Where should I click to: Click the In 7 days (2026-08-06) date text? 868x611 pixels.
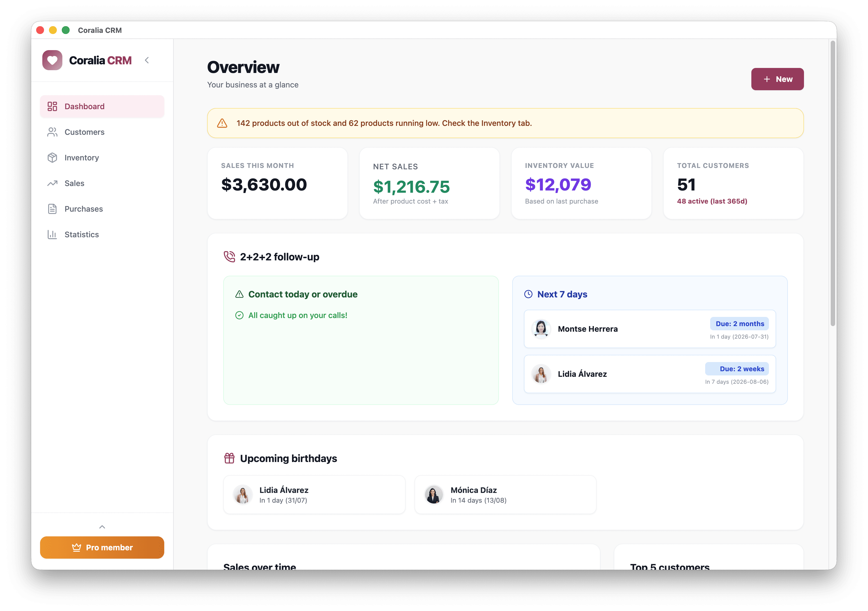[x=737, y=382]
